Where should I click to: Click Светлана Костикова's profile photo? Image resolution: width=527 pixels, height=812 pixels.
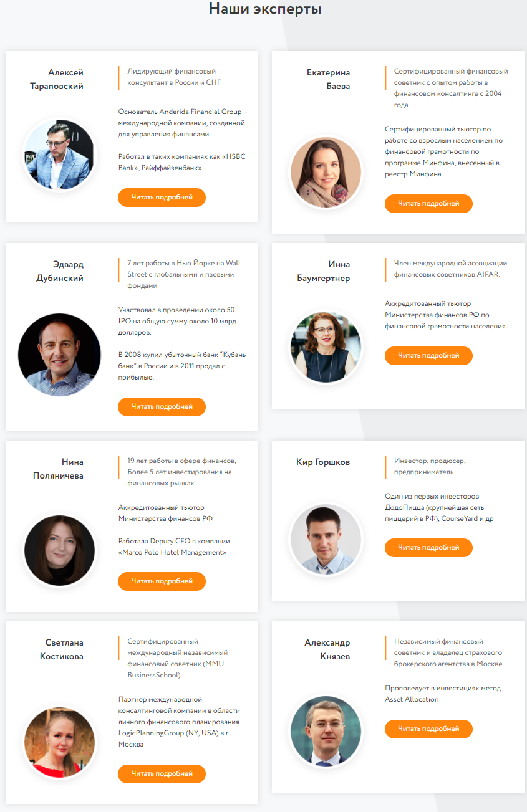pos(59,743)
